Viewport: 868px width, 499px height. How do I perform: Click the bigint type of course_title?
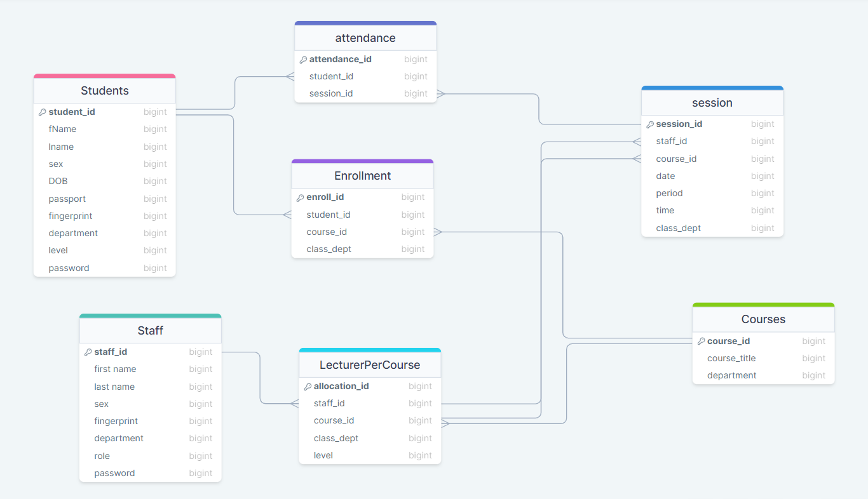[x=813, y=358]
